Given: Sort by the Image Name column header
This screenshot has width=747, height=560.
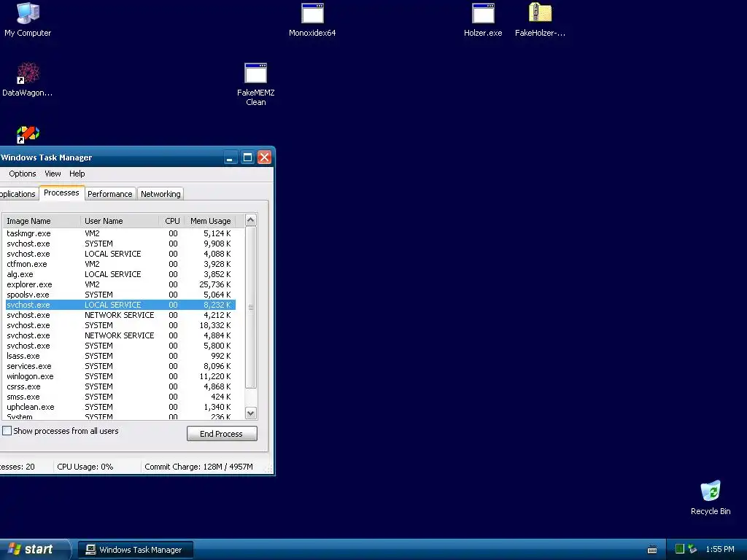Looking at the screenshot, I should click(42, 221).
